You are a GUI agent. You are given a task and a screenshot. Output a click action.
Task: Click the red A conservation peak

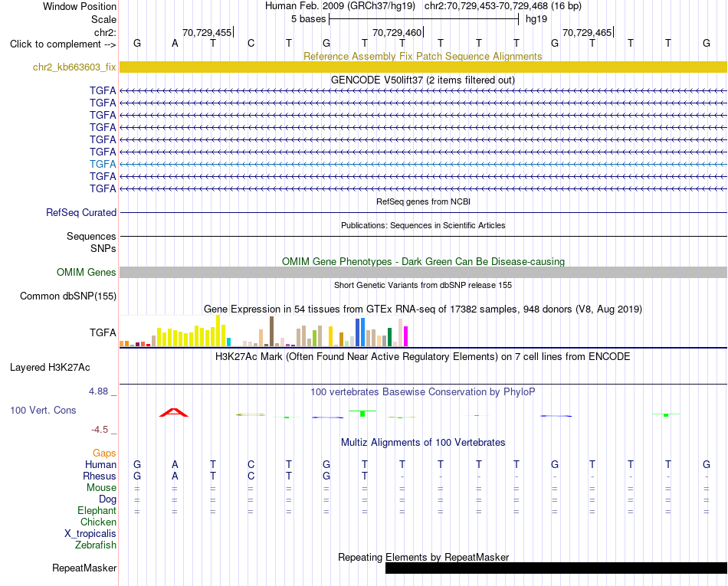[x=174, y=412]
